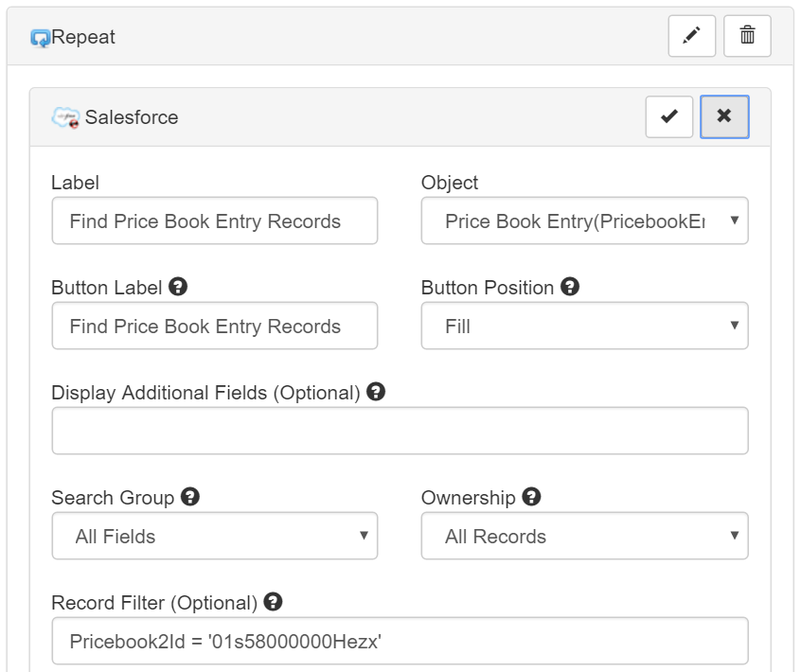This screenshot has height=672, width=801.
Task: Open the Search Group dropdown showing All Fields
Action: coord(215,536)
